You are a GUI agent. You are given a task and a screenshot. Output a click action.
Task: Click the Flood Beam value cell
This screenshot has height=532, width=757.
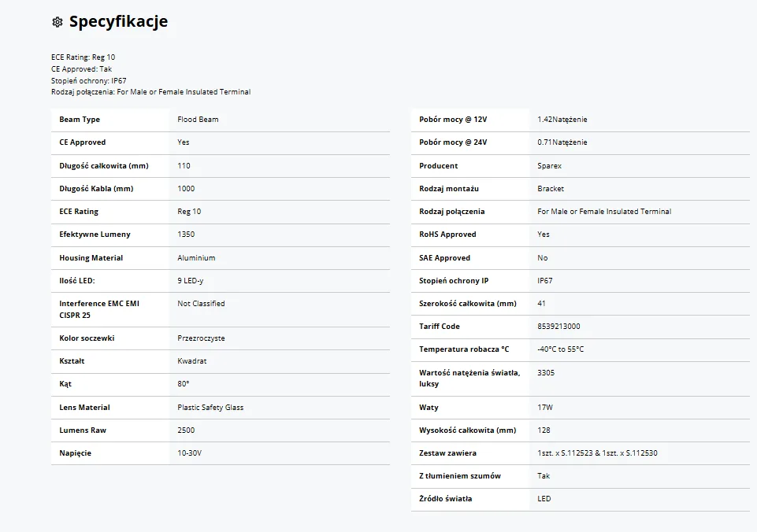click(199, 120)
